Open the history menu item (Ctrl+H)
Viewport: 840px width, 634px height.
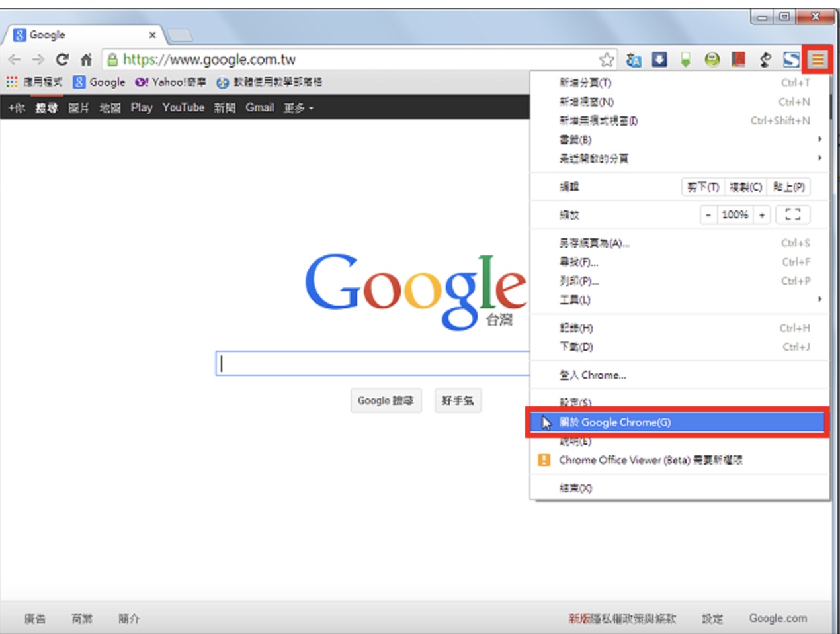click(680, 328)
